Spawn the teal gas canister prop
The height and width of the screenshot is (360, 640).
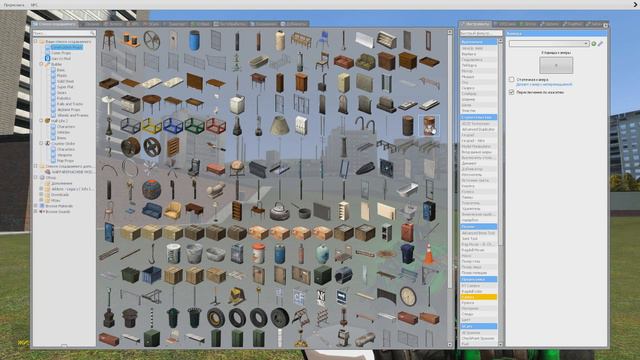(x=322, y=253)
